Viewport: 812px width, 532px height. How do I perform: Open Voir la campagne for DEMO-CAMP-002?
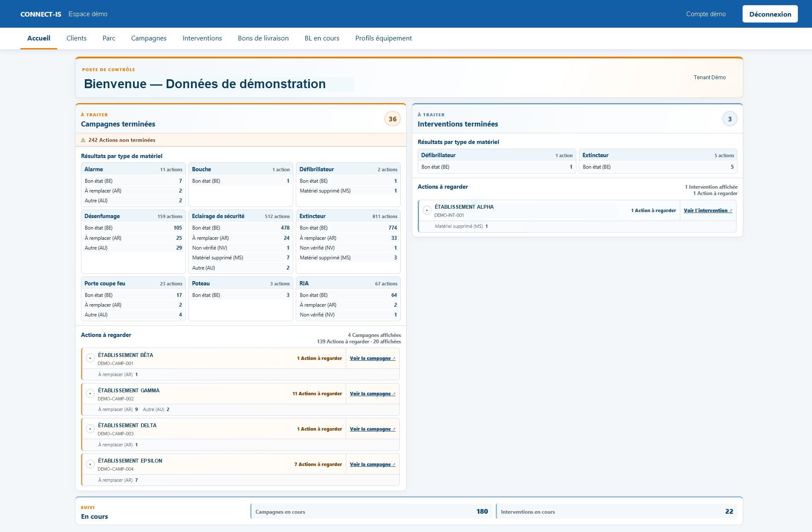373,394
